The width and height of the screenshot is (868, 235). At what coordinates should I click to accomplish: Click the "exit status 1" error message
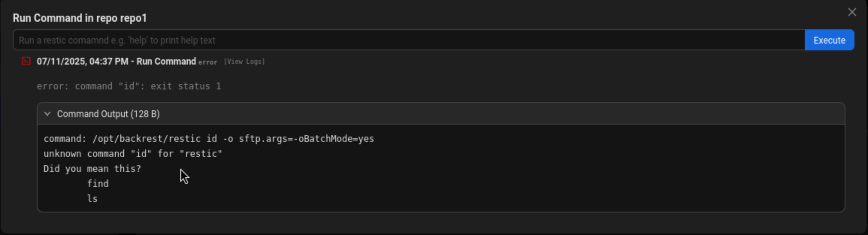pyautogui.click(x=186, y=86)
